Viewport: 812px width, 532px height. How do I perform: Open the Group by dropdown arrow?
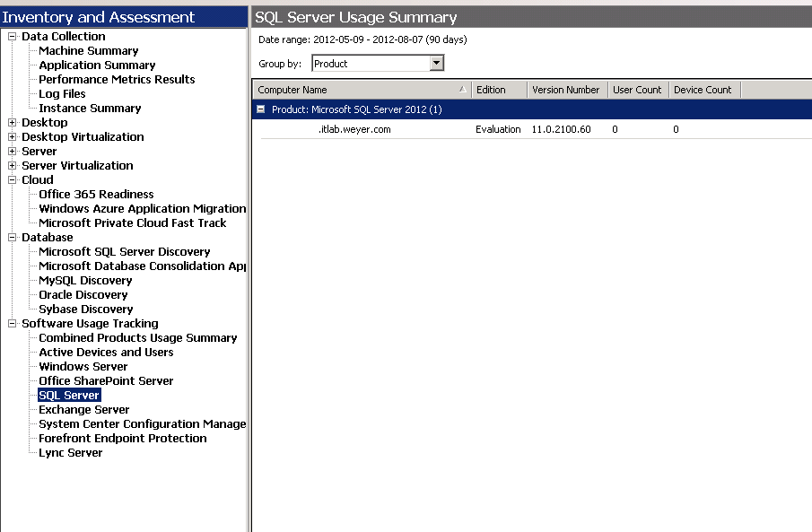[437, 64]
